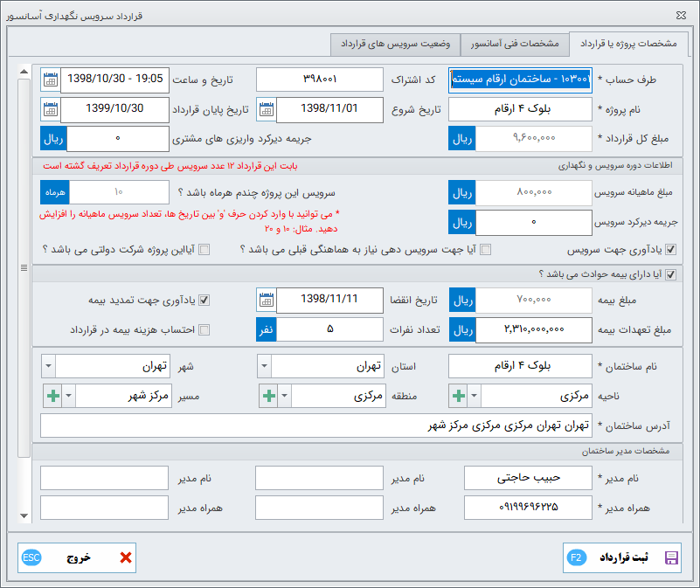Click the vertical scrollbar thumb
This screenshot has width=700, height=588.
pyautogui.click(x=24, y=268)
